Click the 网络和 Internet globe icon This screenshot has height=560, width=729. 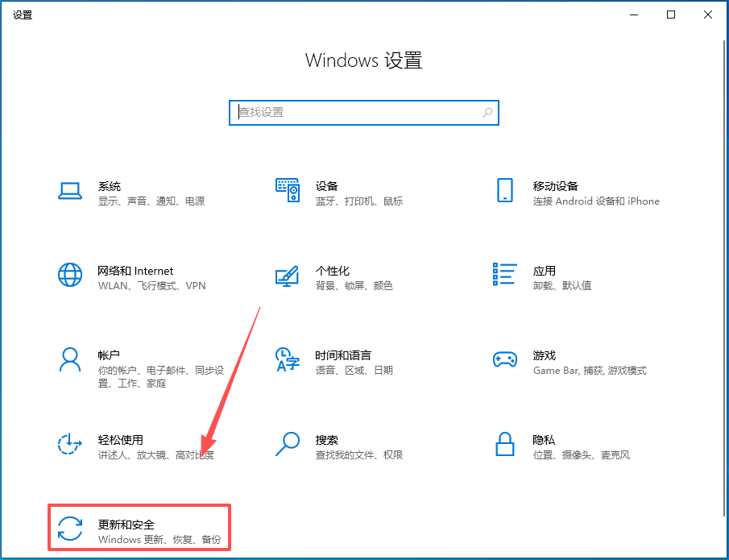pyautogui.click(x=70, y=275)
